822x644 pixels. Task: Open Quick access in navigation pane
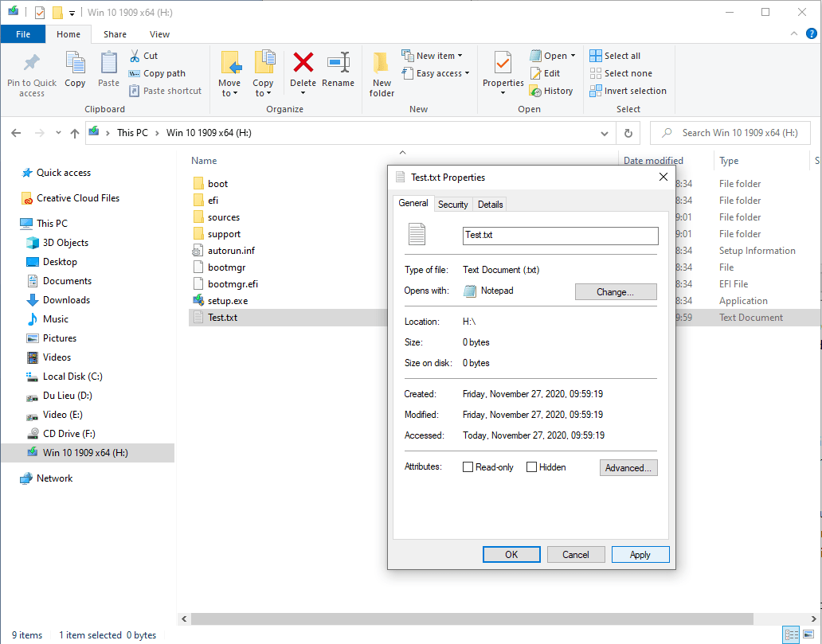coord(56,173)
